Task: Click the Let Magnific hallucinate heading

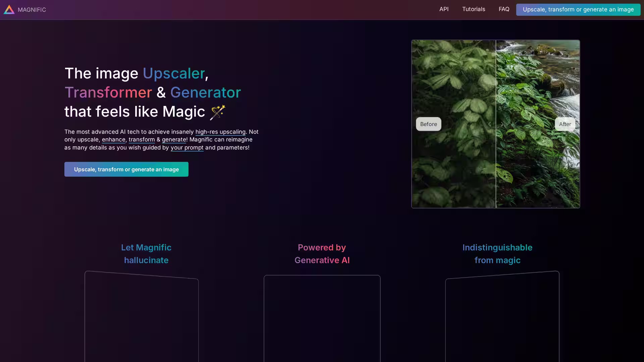Action: click(146, 254)
